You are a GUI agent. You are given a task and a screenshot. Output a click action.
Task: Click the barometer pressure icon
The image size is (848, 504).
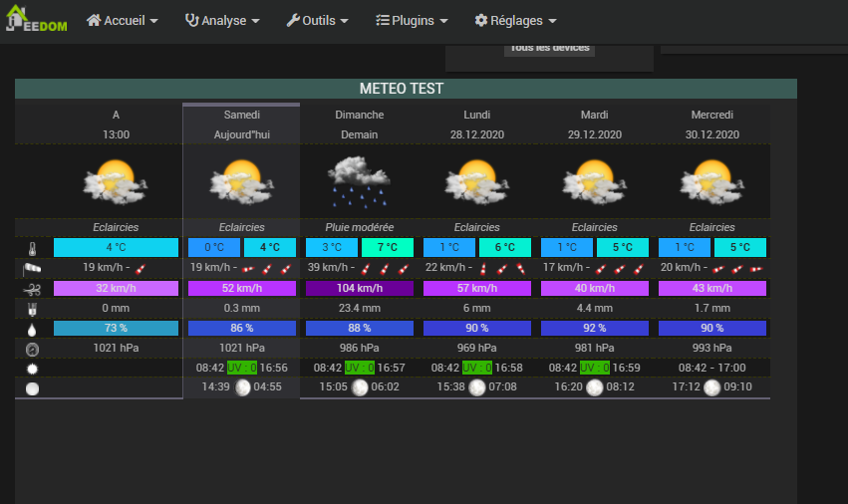[33, 350]
